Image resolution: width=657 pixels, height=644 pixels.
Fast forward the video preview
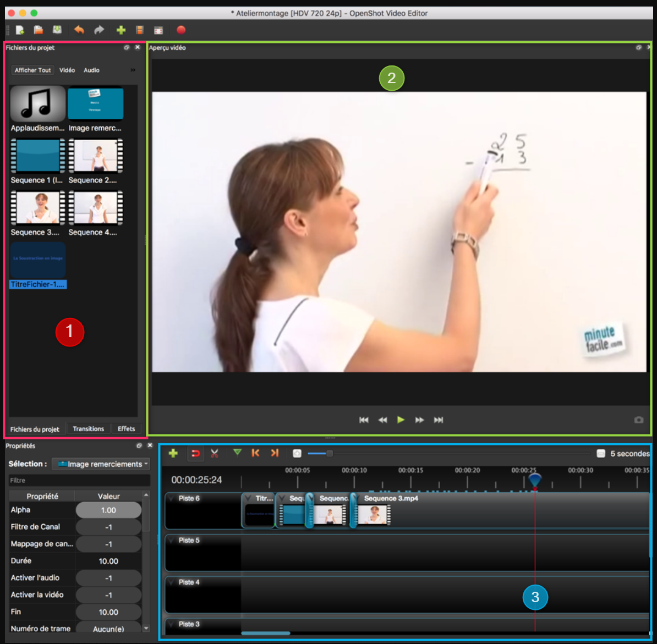419,420
